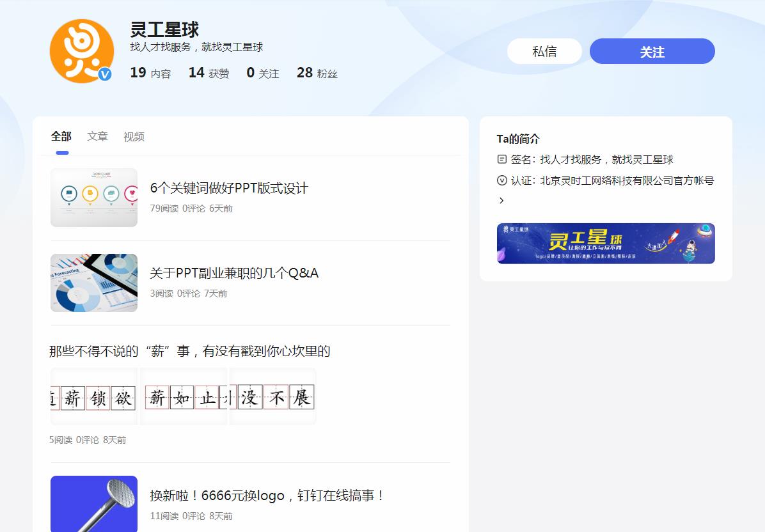Image resolution: width=765 pixels, height=532 pixels.
Task: Click the 薪锁欲 calligraphy image
Action: coord(94,397)
